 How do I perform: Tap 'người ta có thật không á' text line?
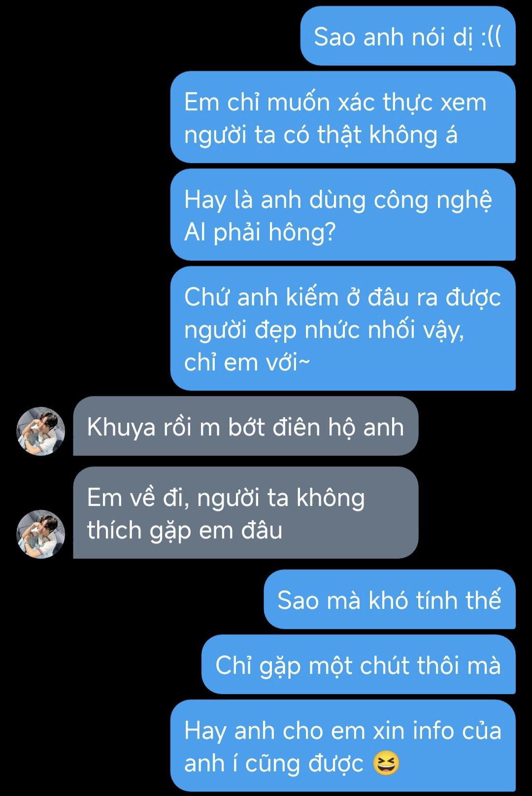pos(321,135)
